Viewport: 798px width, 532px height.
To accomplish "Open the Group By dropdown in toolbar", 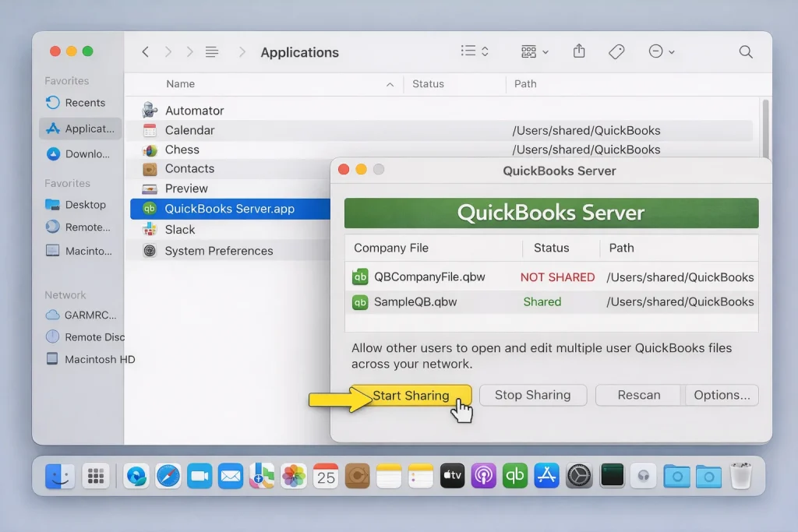I will (x=535, y=51).
